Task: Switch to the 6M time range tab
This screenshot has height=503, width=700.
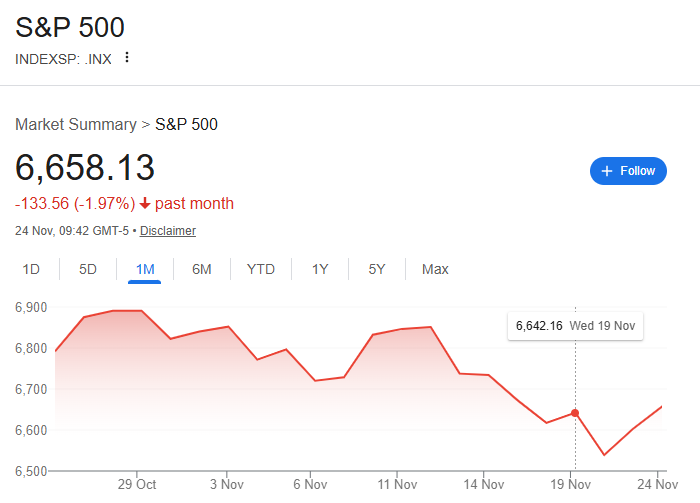Action: click(202, 269)
